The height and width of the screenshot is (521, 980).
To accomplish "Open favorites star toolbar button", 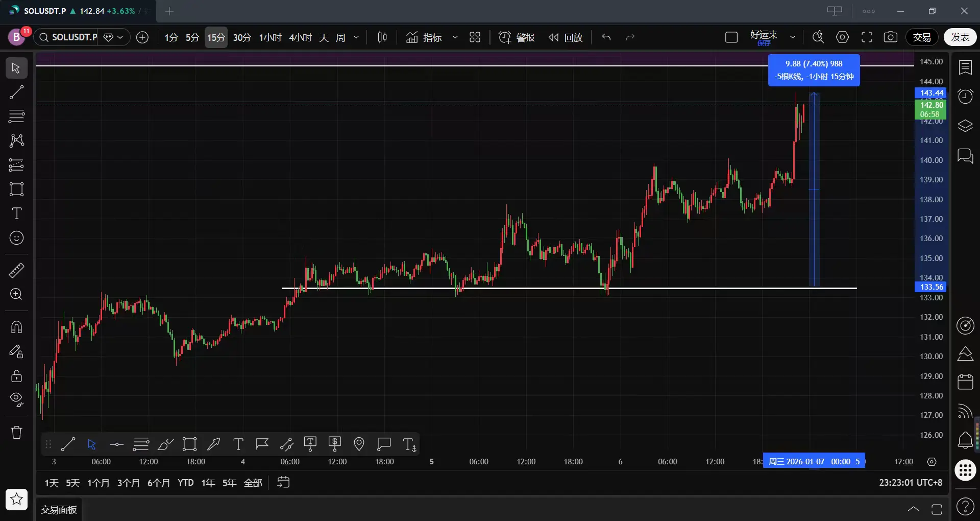I will 16,499.
